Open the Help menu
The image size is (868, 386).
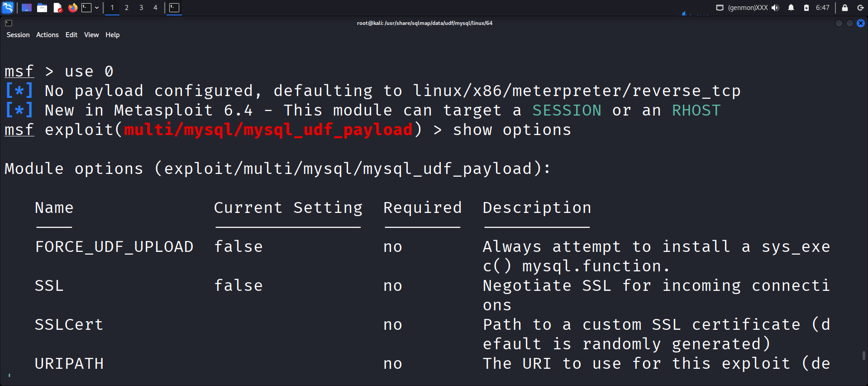tap(113, 35)
